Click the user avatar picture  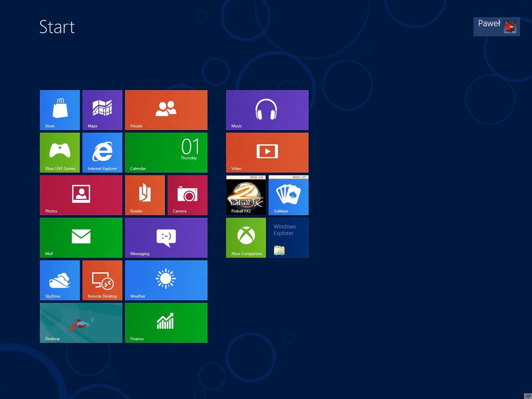510,27
